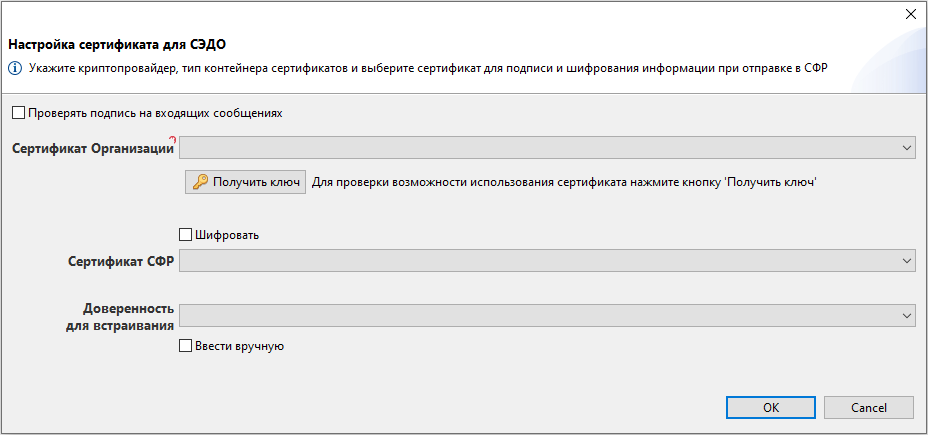Enable Проверять подпись на входящих сообщениях checkbox
Screen dimensions: 928x435
pyautogui.click(x=18, y=113)
